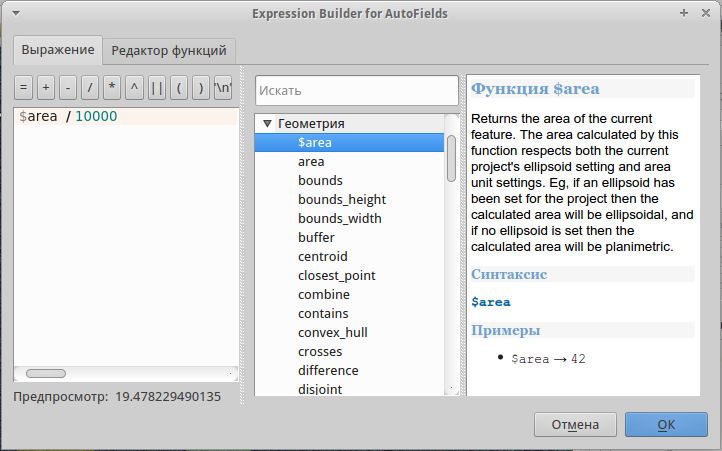The image size is (722, 451).
Task: Insert the multiplication asterisk operator
Action: coord(112,88)
